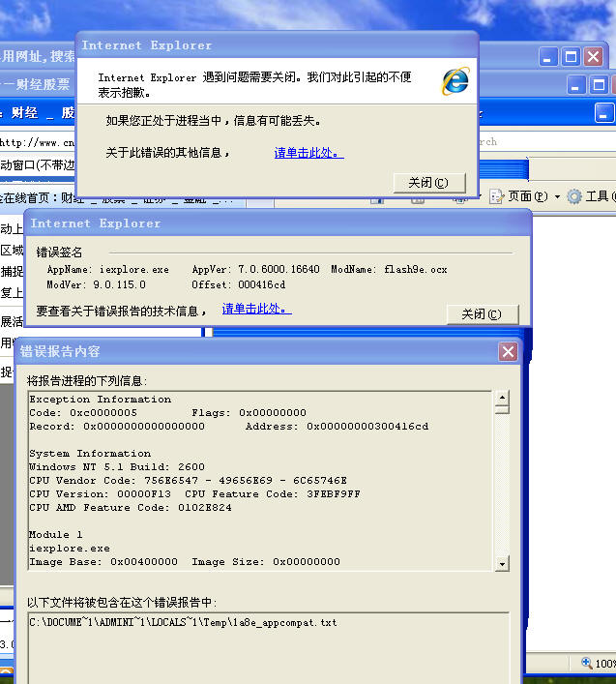This screenshot has width=616, height=684.
Task: Close the 错误报告内容 dialog with its X
Action: 508,351
